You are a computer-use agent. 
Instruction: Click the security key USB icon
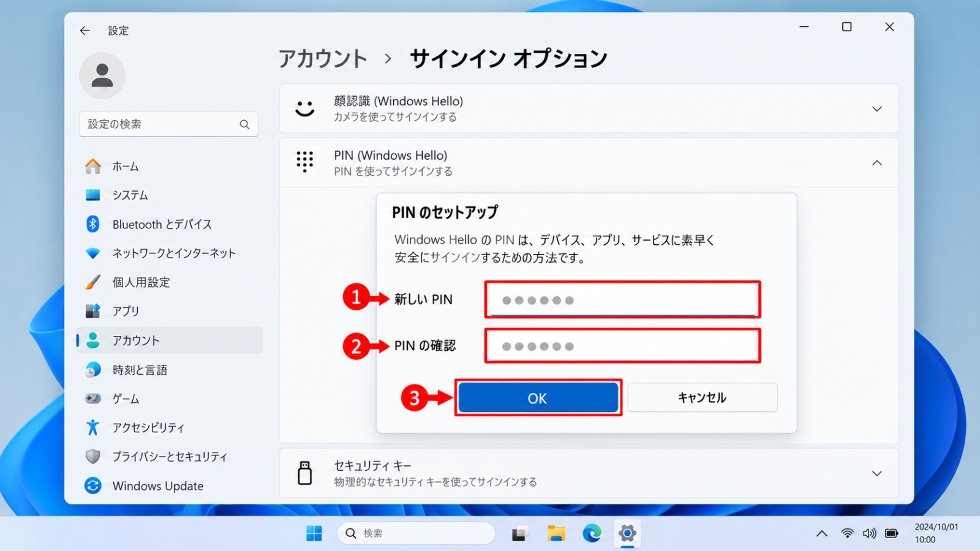pyautogui.click(x=304, y=473)
